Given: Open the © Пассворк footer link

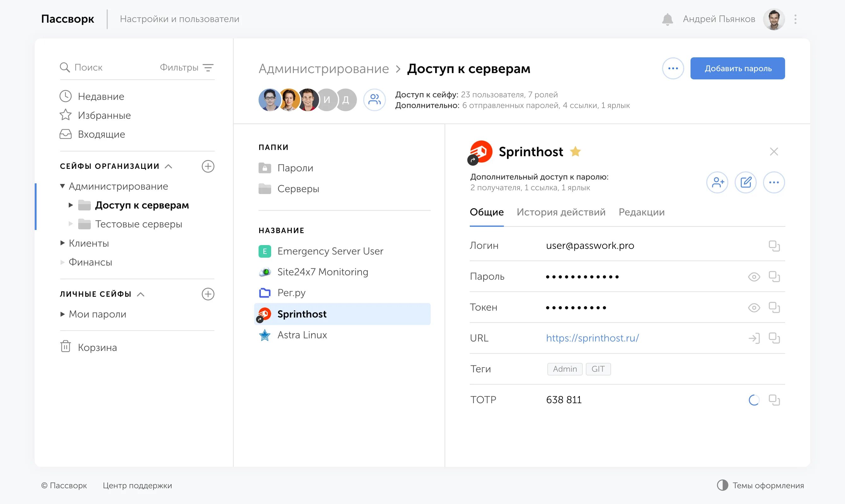Looking at the screenshot, I should 64,485.
